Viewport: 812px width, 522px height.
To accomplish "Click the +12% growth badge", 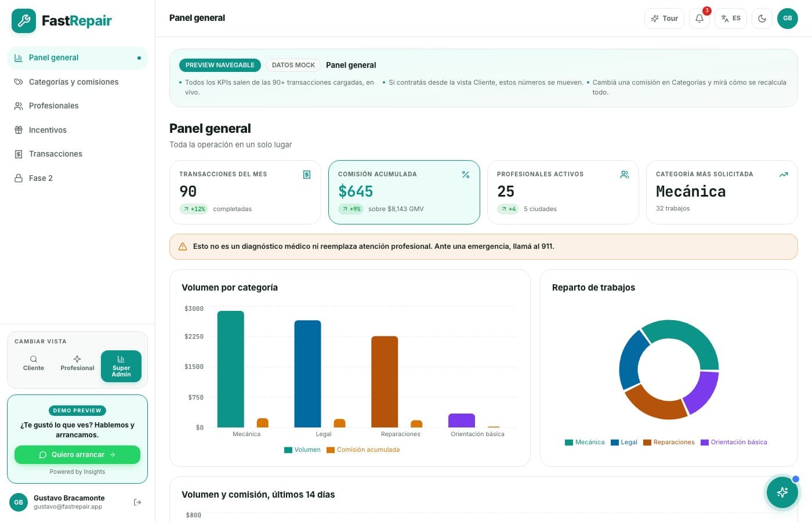I will [194, 209].
